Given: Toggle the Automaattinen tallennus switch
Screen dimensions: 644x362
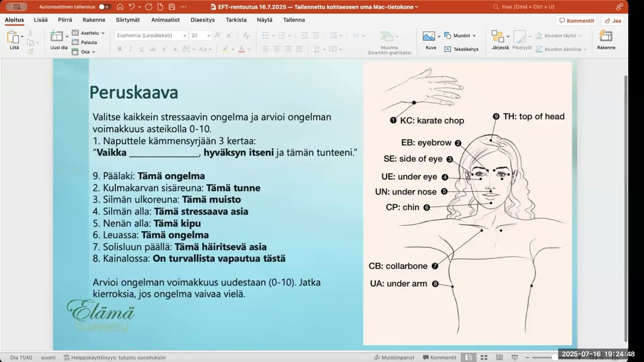Looking at the screenshot, I should 105,7.
